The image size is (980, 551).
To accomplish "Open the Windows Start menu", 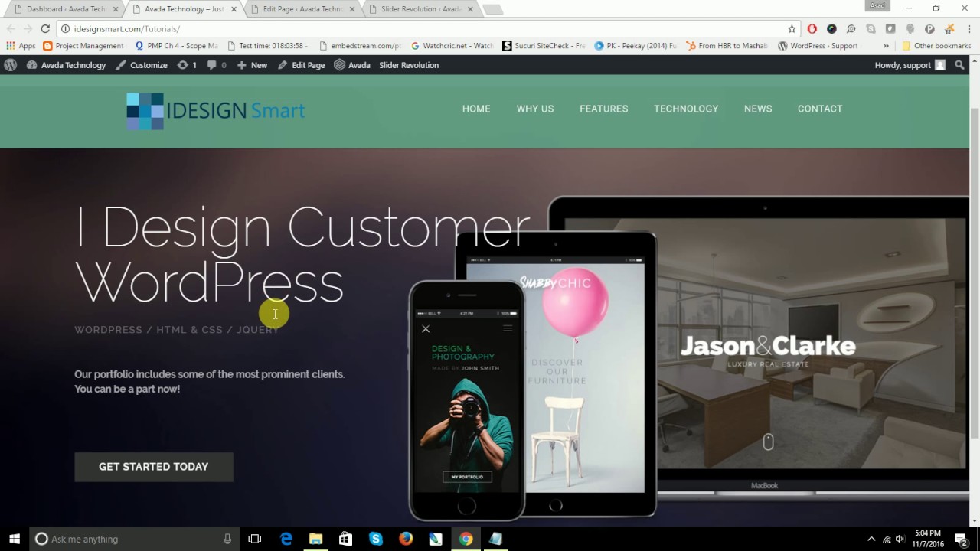I will point(15,539).
